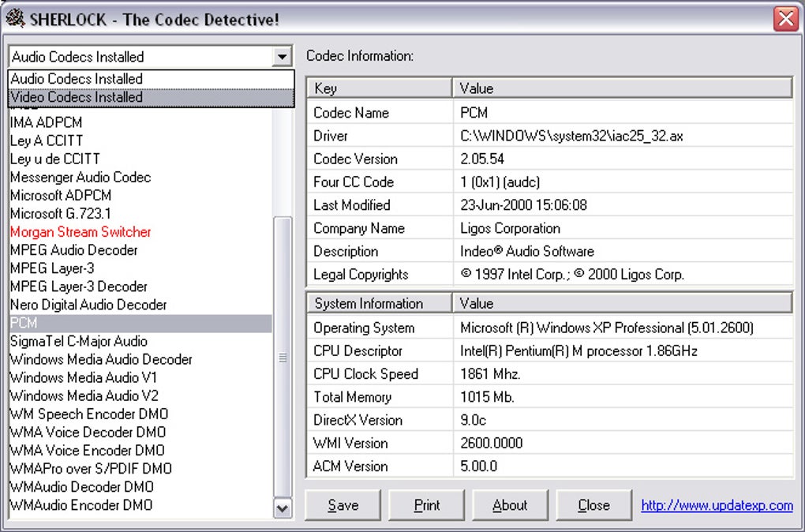Click the Save button
This screenshot has height=532, width=805.
[x=343, y=505]
